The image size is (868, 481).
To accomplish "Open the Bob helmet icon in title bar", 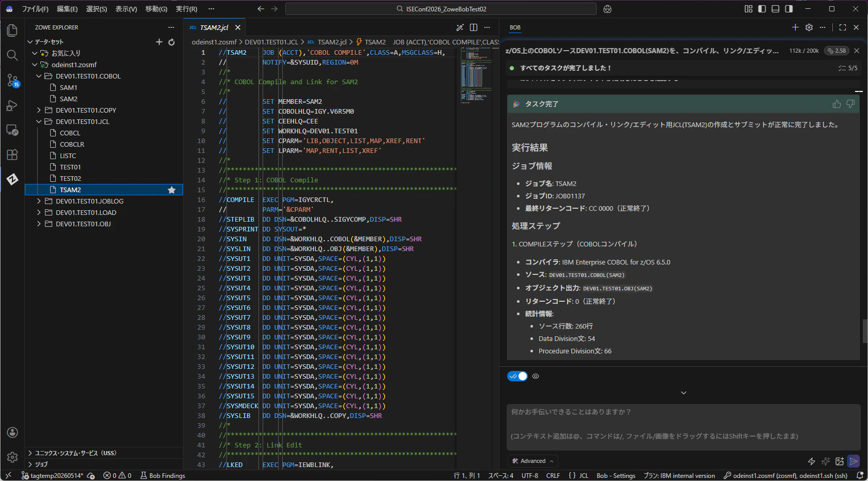I will (607, 9).
